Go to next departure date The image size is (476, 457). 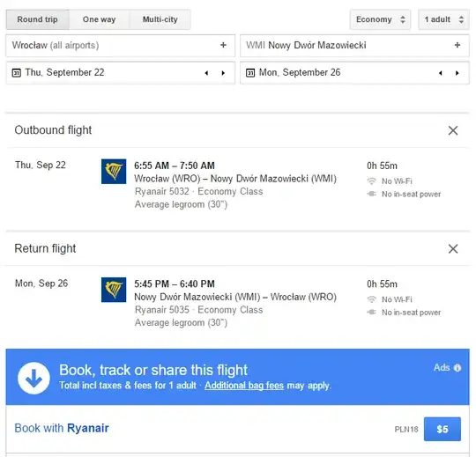223,73
